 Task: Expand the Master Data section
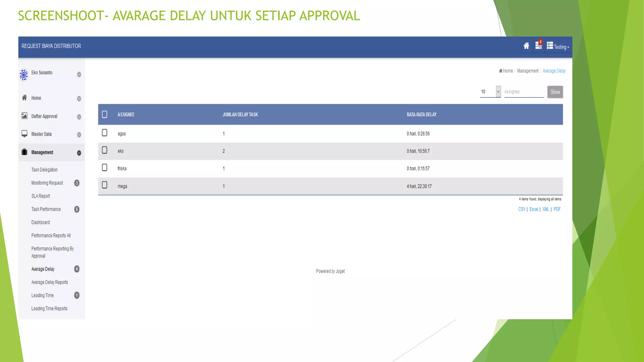pyautogui.click(x=79, y=135)
